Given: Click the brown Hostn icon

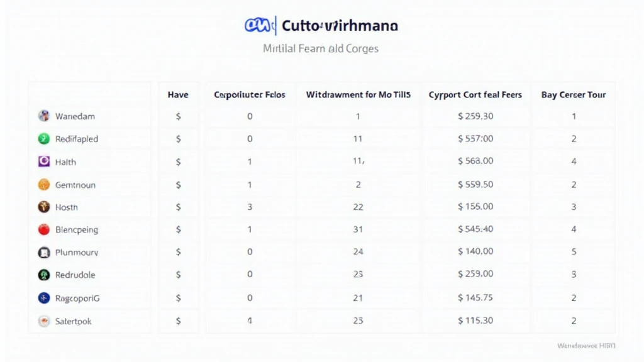Looking at the screenshot, I should click(x=44, y=207).
